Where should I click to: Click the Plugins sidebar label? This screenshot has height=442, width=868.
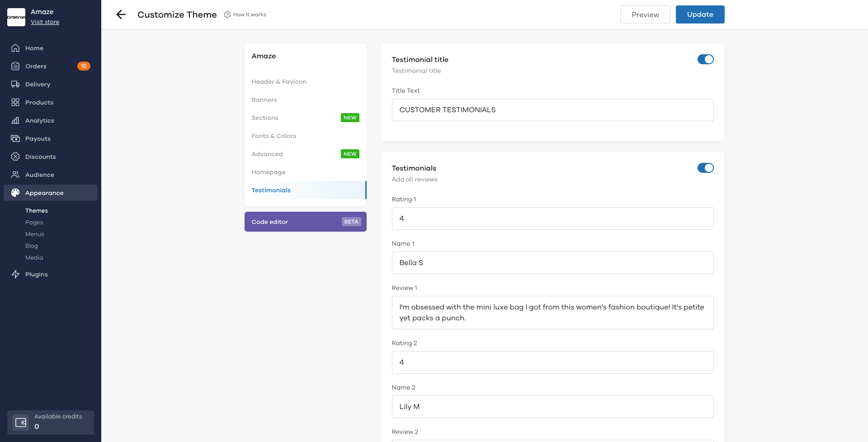[x=37, y=274]
